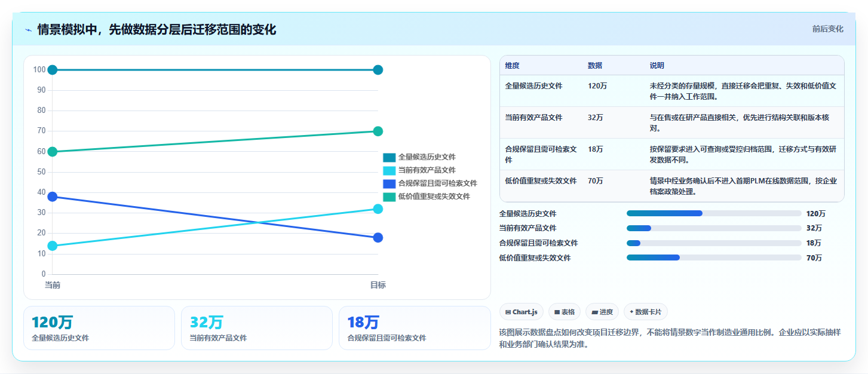Click the 目标 x-axis label

pos(378,286)
